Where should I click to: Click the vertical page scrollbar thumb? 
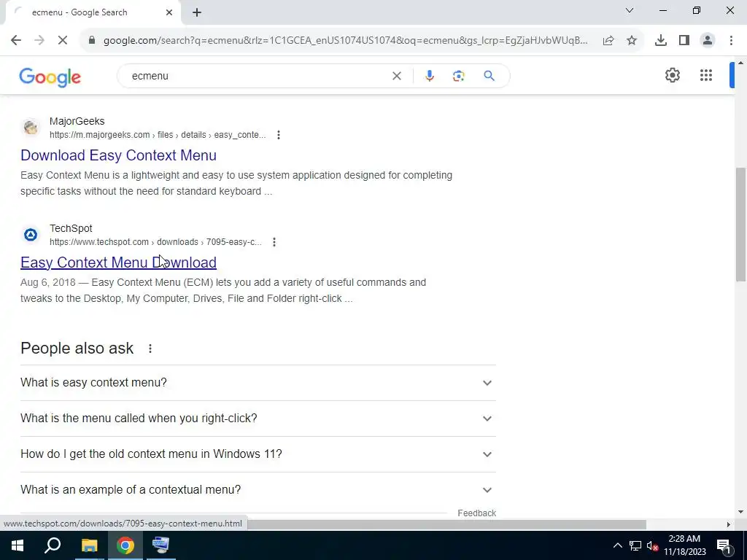(741, 224)
